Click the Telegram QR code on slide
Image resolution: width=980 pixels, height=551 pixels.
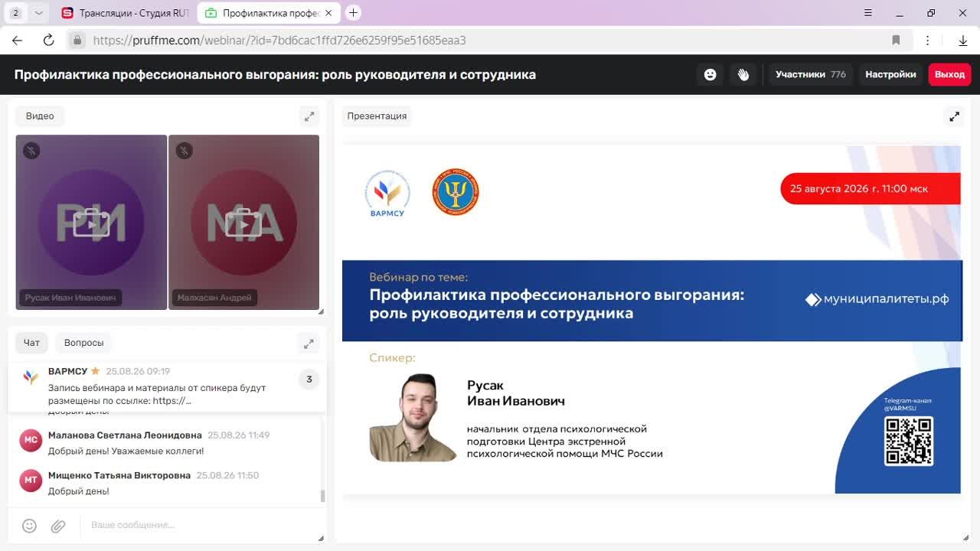pos(908,441)
